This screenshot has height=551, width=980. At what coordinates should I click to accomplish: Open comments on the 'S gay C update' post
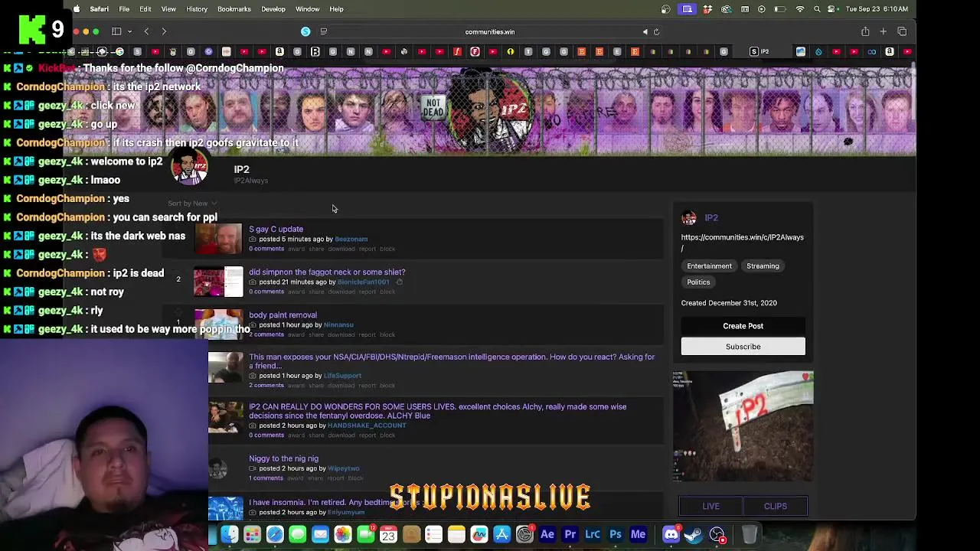coord(266,249)
